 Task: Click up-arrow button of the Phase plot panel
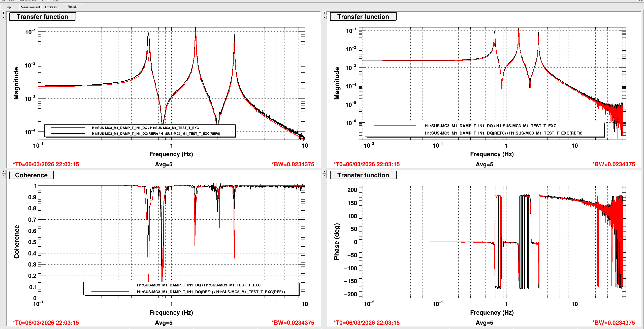click(x=324, y=176)
